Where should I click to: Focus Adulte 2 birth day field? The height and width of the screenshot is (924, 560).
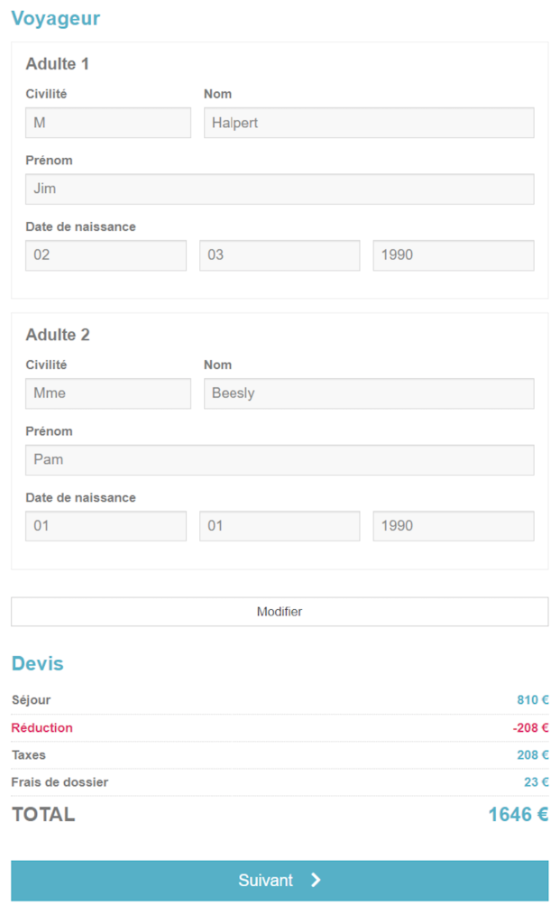coord(106,526)
